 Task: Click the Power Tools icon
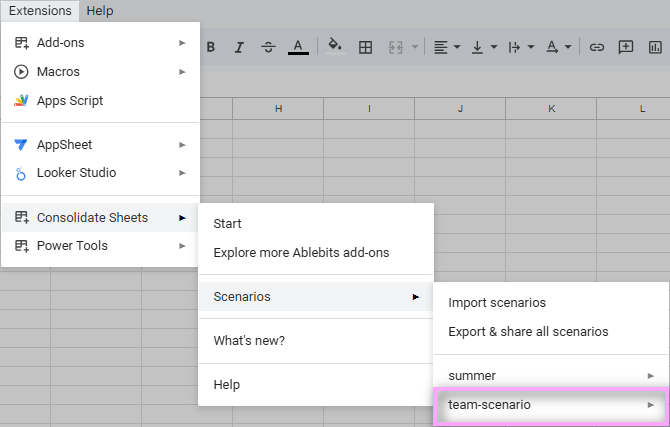tap(21, 246)
